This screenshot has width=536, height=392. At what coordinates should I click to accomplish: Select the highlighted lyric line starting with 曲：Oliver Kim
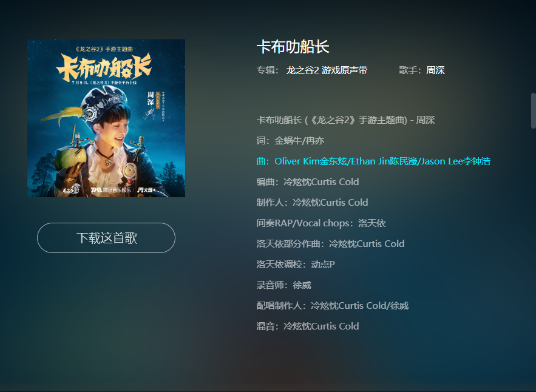(373, 161)
